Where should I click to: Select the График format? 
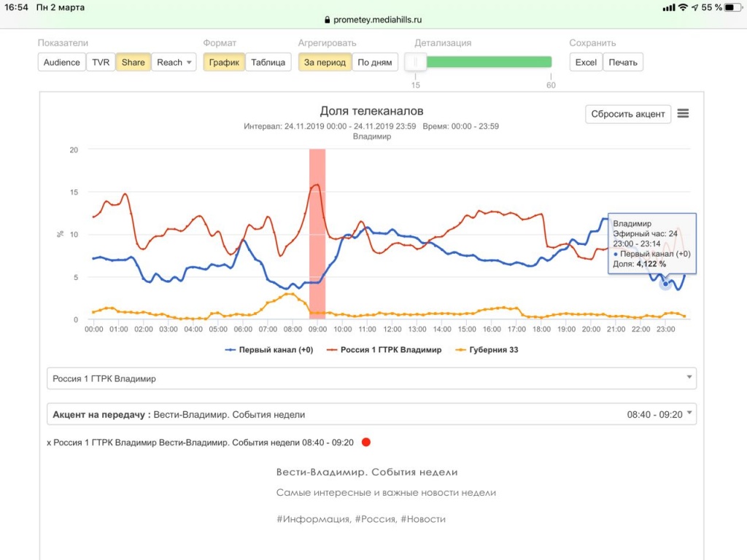[x=224, y=63]
